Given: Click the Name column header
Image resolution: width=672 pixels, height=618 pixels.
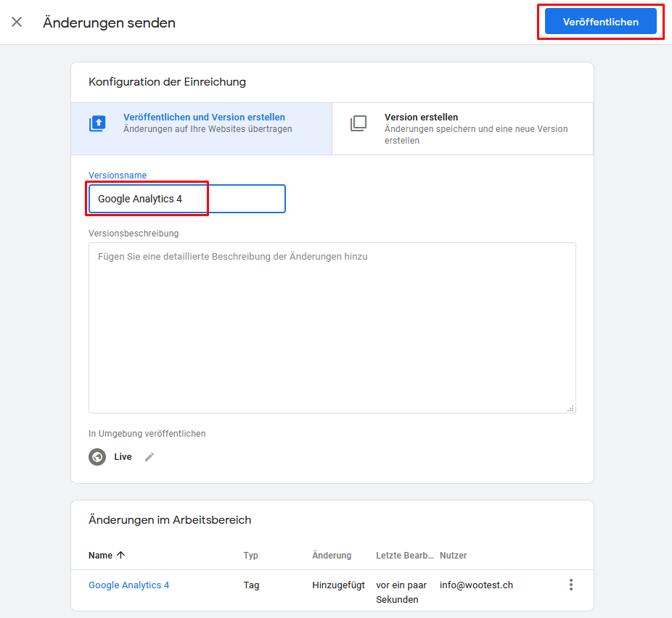Looking at the screenshot, I should [x=100, y=556].
